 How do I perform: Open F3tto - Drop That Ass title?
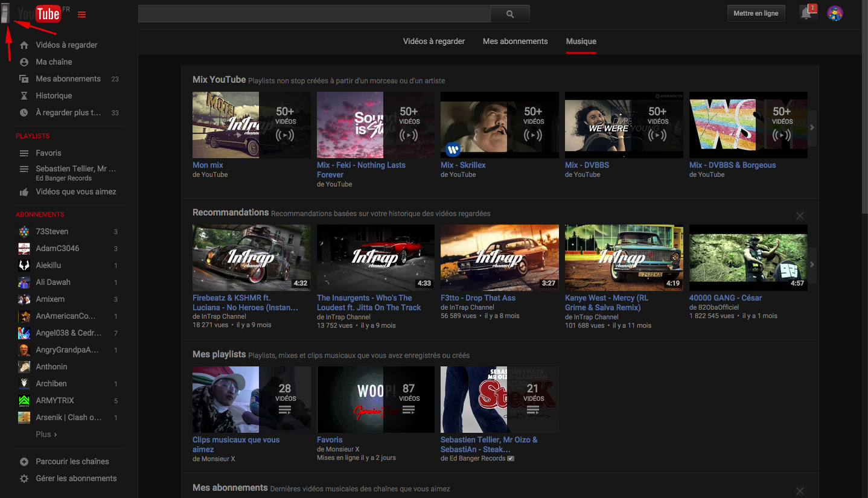(x=478, y=298)
